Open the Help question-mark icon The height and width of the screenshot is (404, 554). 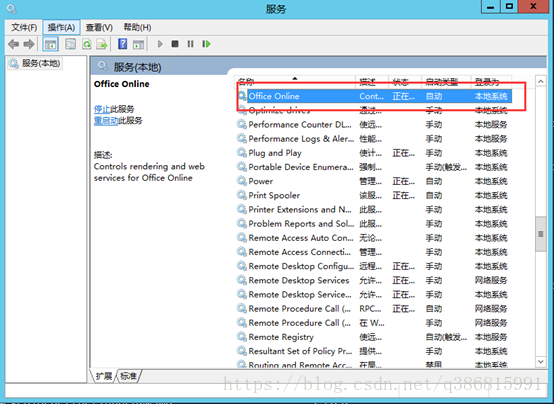point(123,44)
